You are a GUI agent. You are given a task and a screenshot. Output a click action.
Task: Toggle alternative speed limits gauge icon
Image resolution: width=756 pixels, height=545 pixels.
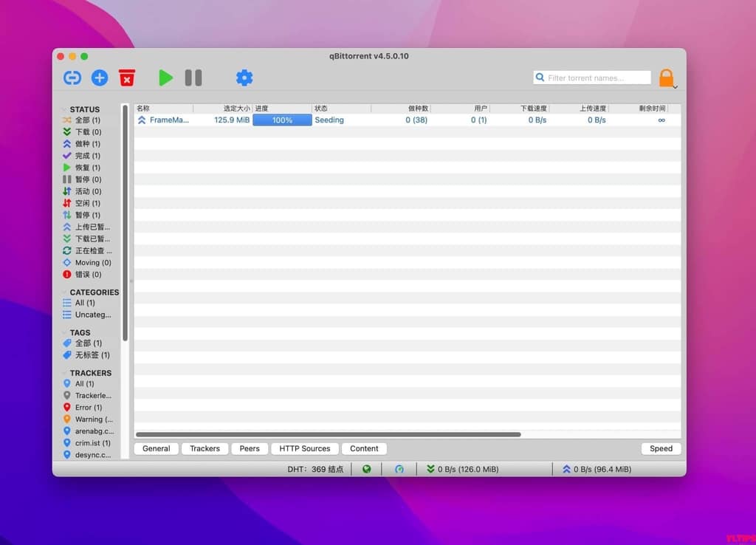coord(399,469)
